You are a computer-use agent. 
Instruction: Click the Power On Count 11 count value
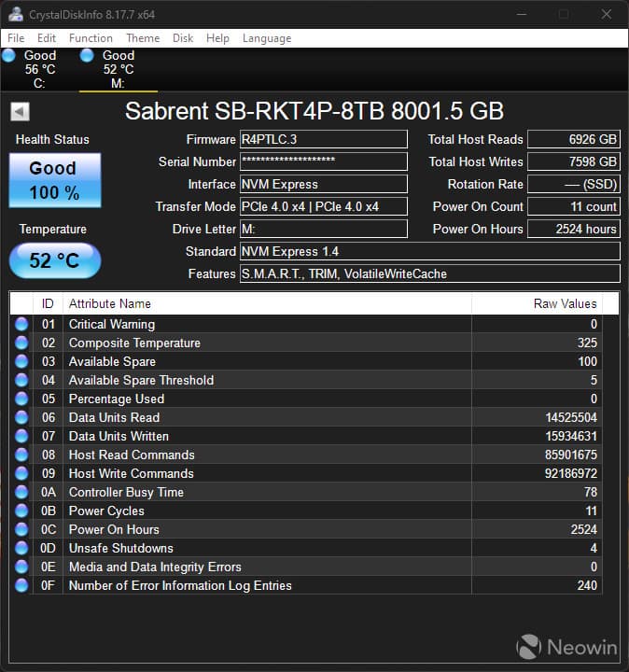point(574,206)
